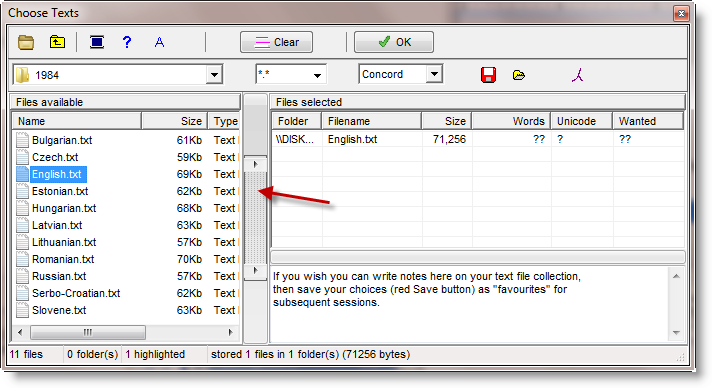
Task: Open the *.* file filter dropdown
Action: pos(317,75)
